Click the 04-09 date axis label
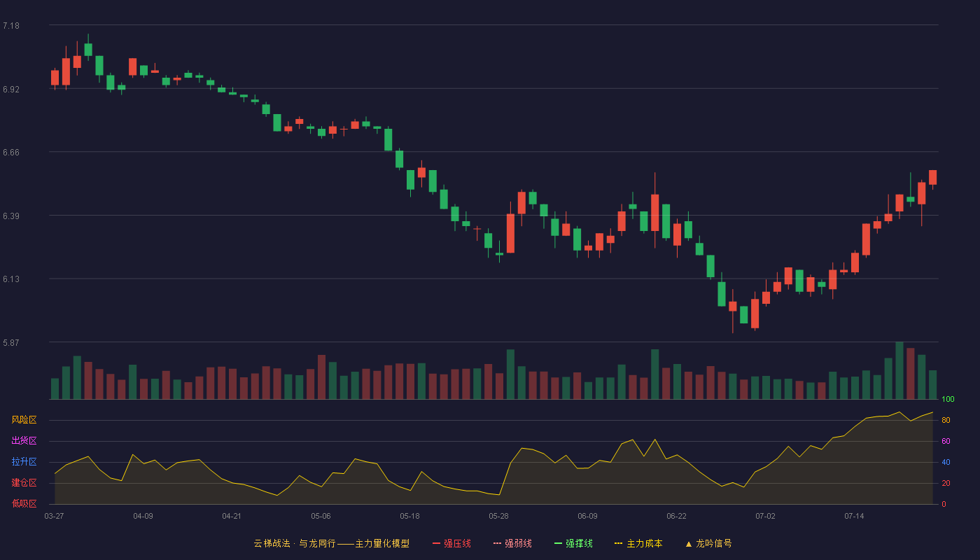The image size is (980, 560). tap(143, 516)
